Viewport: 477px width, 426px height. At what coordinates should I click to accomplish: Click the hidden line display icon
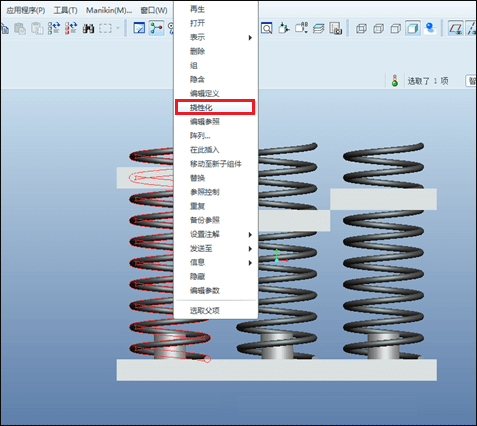[379, 29]
